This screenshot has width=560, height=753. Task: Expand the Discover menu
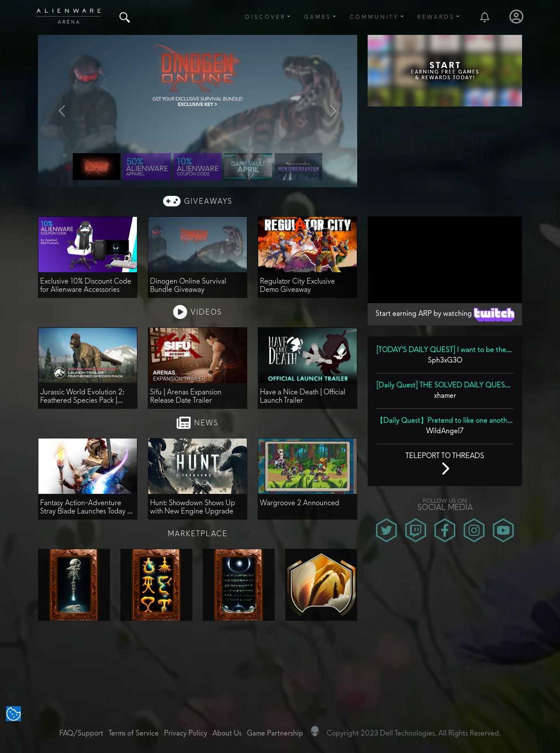point(267,17)
